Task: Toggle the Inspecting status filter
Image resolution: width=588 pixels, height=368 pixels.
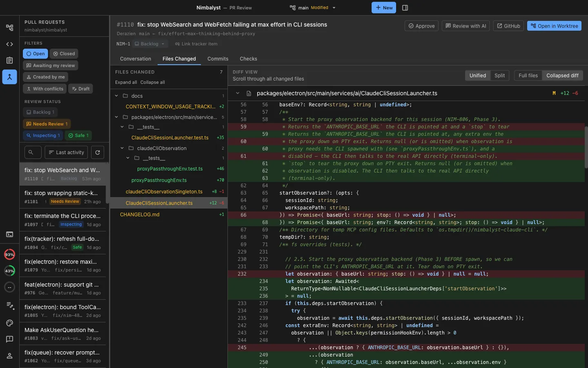Action: coord(43,135)
